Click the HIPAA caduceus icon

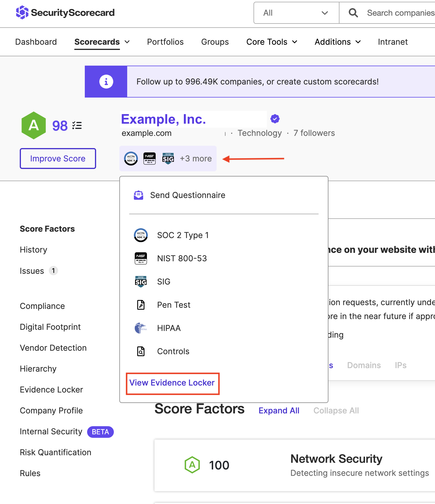141,328
